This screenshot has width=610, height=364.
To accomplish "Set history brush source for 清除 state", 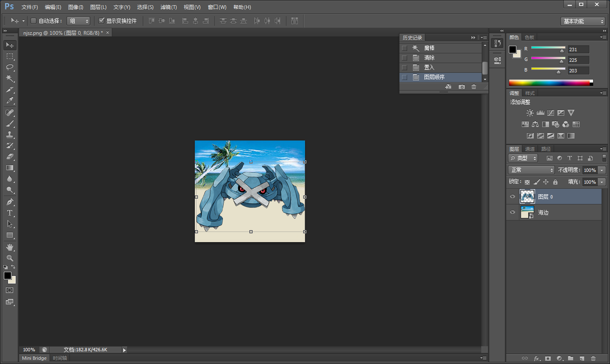I will pyautogui.click(x=405, y=58).
